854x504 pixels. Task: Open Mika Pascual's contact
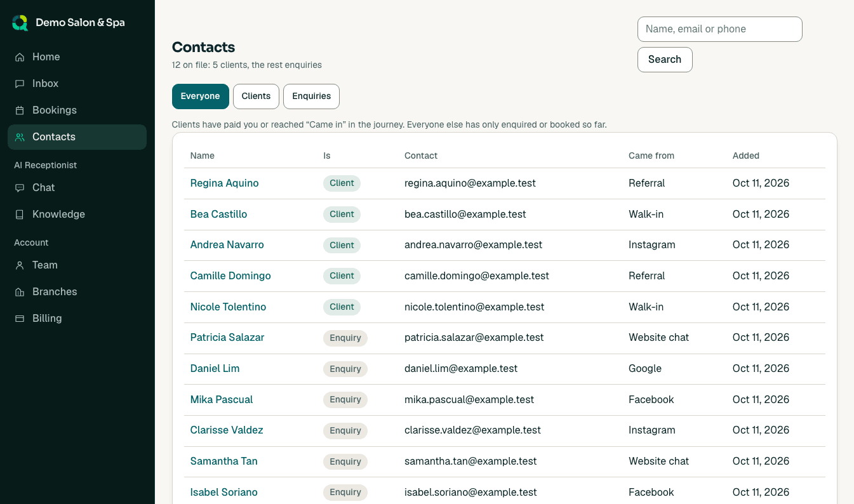[x=222, y=400]
